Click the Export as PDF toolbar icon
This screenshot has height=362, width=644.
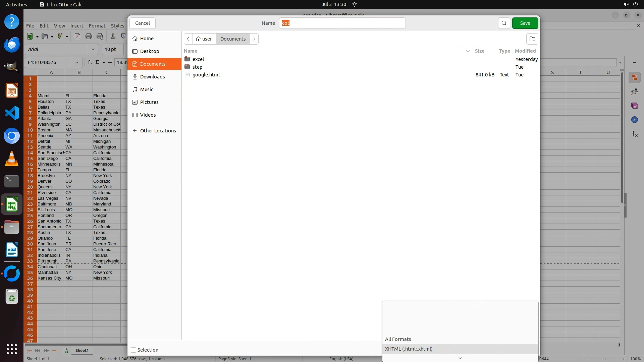coord(77,37)
